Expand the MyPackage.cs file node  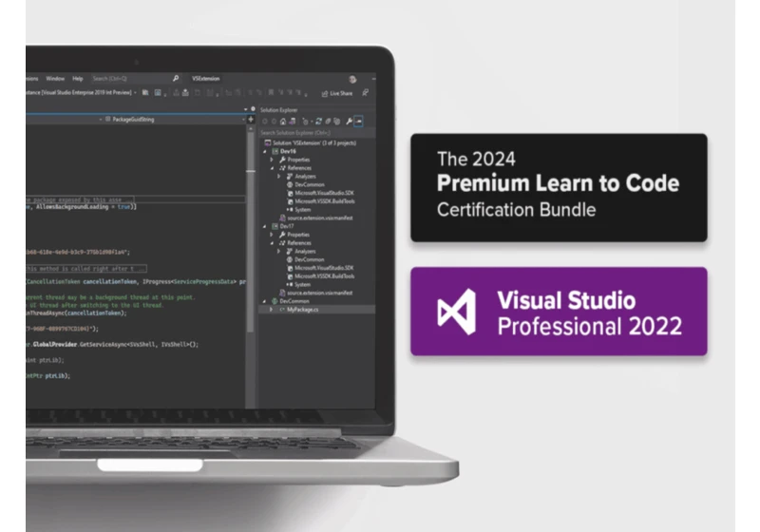[272, 310]
